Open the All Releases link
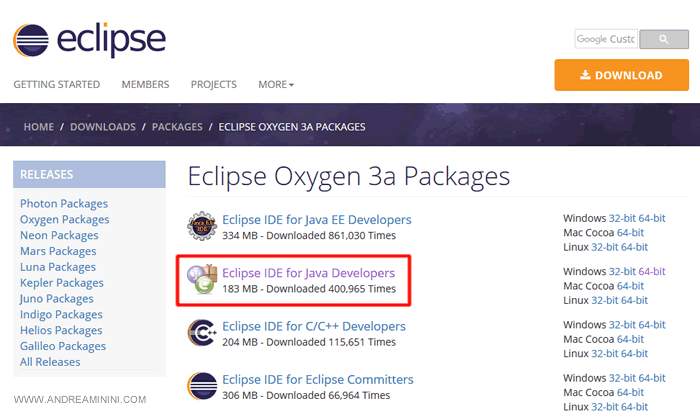 tap(50, 362)
